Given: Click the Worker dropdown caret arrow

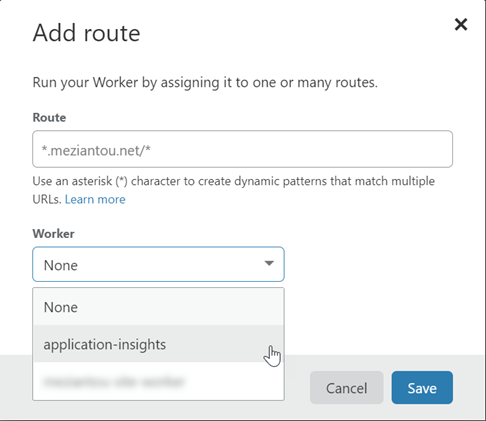Looking at the screenshot, I should point(269,264).
